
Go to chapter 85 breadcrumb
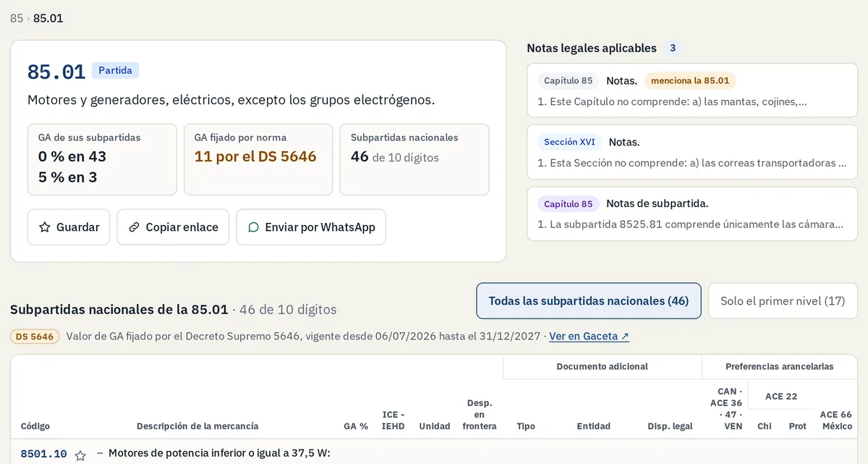pyautogui.click(x=17, y=18)
